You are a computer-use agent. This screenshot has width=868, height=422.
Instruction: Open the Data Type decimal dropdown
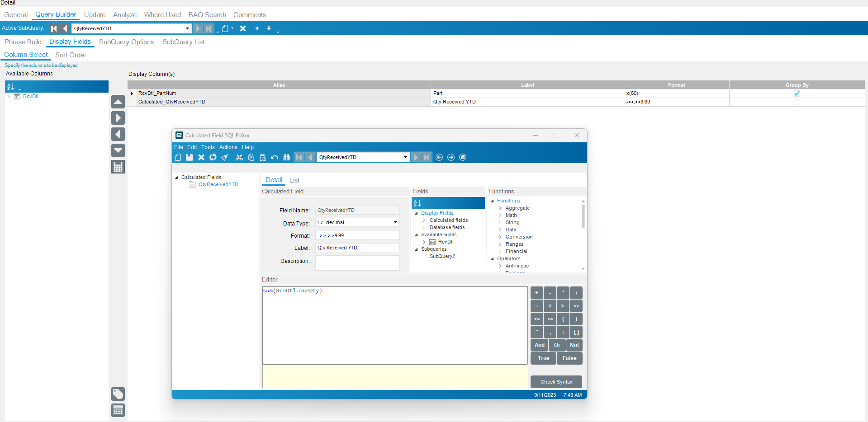395,222
